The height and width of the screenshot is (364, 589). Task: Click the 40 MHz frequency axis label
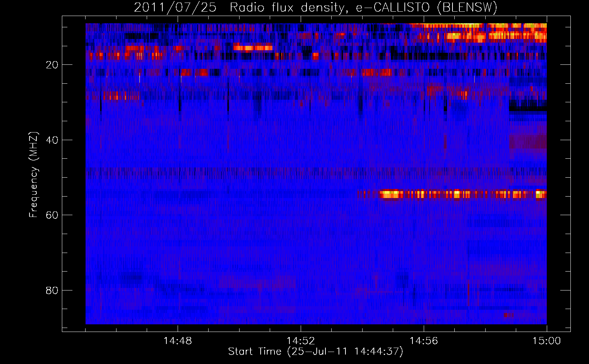coord(52,140)
